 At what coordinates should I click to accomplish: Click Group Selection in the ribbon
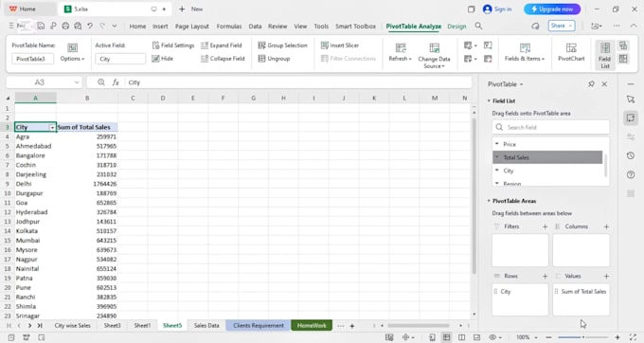pyautogui.click(x=282, y=45)
